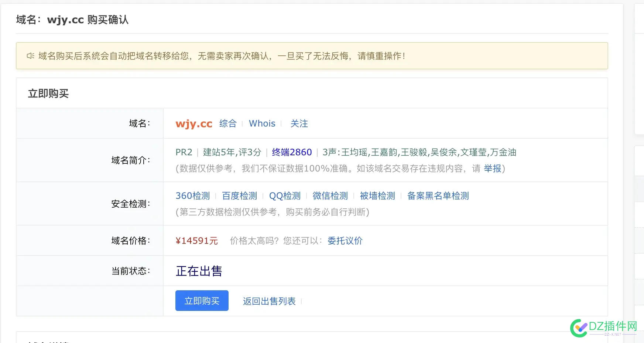Open the 终端2860 link
Viewport: 644px width, 343px height.
pyautogui.click(x=292, y=152)
